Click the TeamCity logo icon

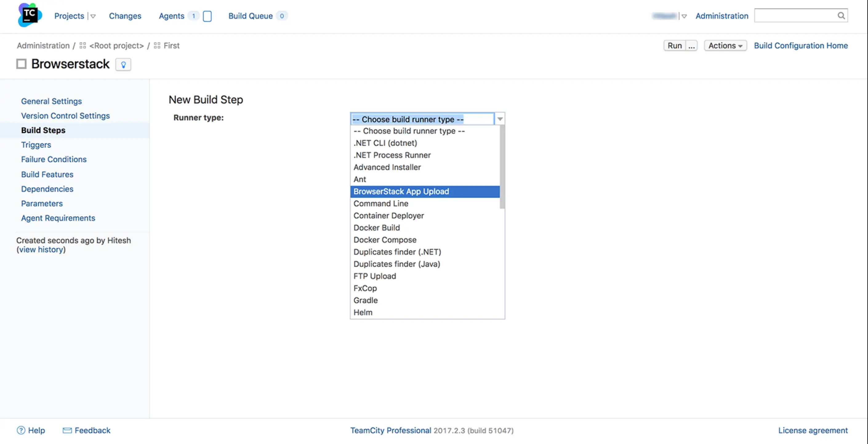pyautogui.click(x=30, y=15)
